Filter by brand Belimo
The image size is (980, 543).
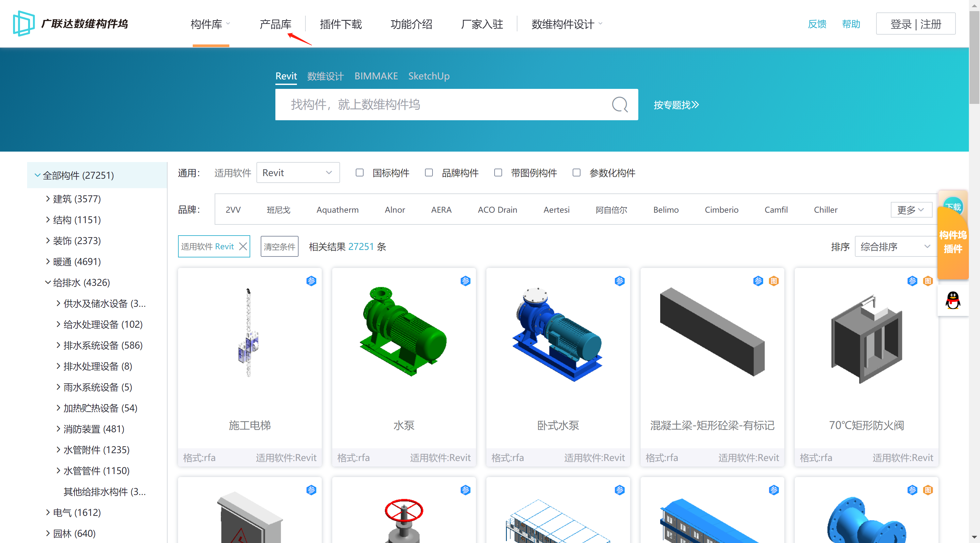[666, 210]
